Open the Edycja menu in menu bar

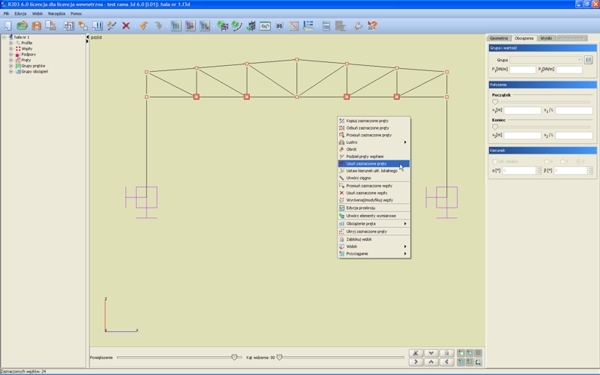[x=20, y=13]
